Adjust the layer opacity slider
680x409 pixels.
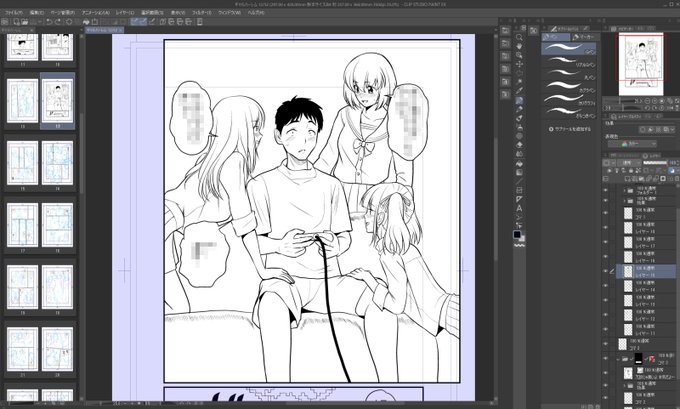(655, 163)
